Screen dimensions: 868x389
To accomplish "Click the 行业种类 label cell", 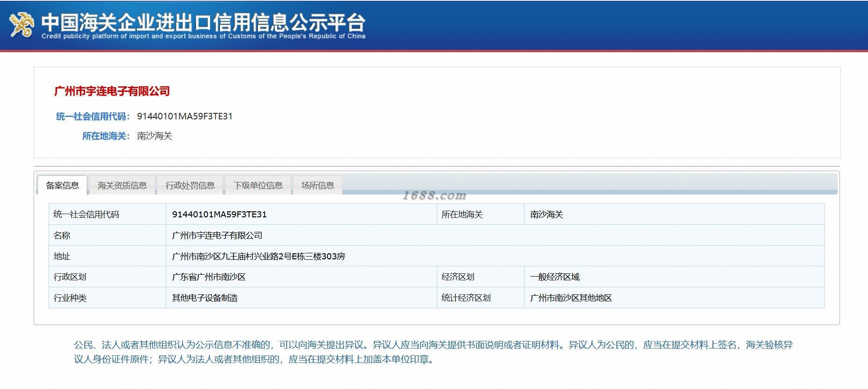I will click(107, 298).
